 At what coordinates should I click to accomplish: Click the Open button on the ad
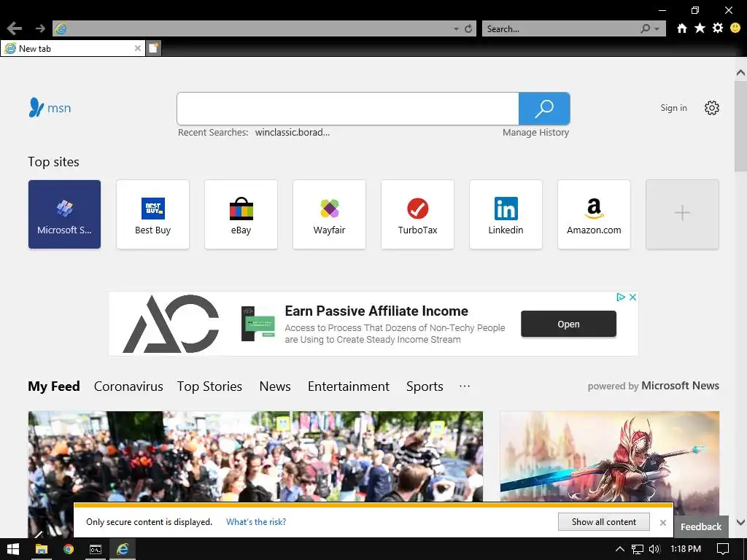[568, 324]
